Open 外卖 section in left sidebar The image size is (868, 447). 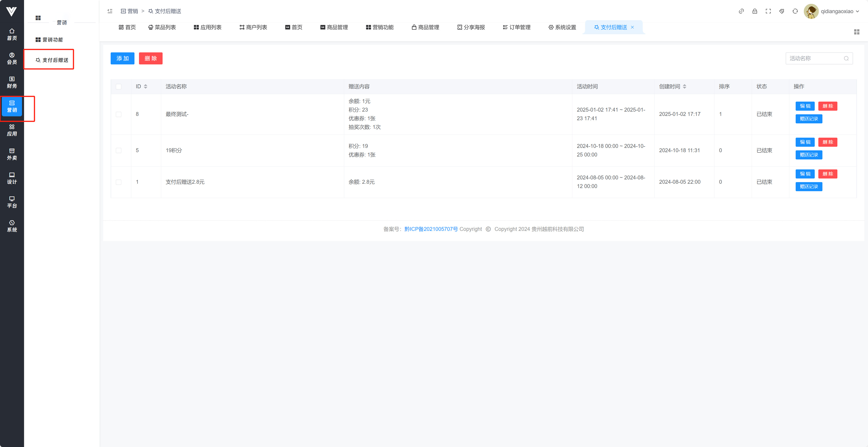12,154
